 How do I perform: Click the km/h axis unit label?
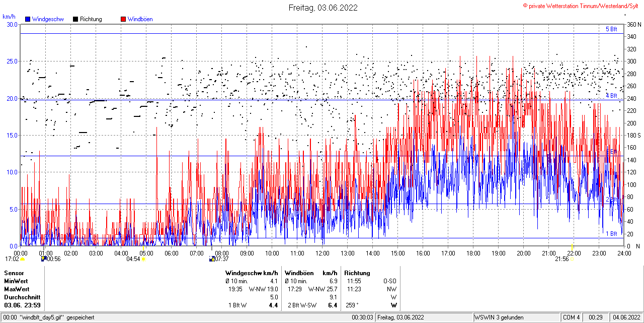(9, 16)
